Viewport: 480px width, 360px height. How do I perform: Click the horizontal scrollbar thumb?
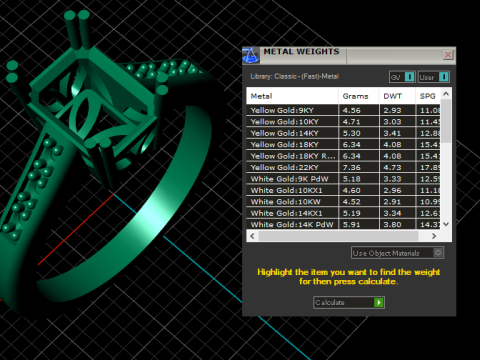coord(338,236)
